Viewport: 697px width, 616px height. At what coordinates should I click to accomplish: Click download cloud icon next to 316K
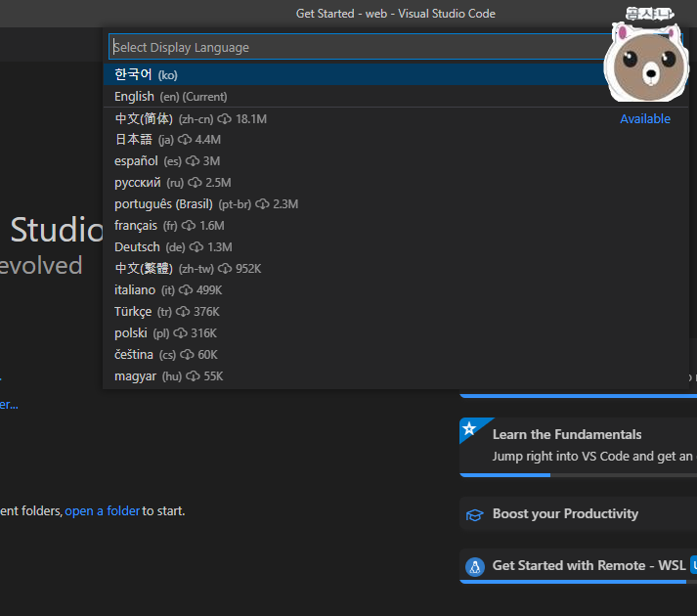(x=180, y=333)
